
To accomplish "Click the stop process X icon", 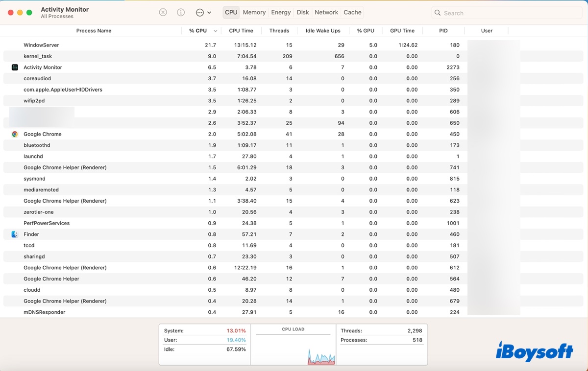I will (x=163, y=13).
